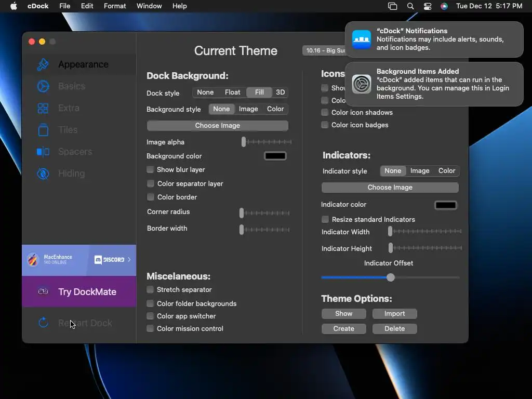Click the Image alpha slider
Viewport: 532px width, 399px height.
(267, 142)
